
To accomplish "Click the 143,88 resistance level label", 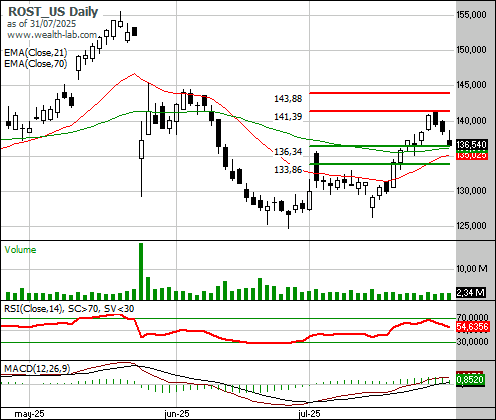I will pyautogui.click(x=288, y=99).
